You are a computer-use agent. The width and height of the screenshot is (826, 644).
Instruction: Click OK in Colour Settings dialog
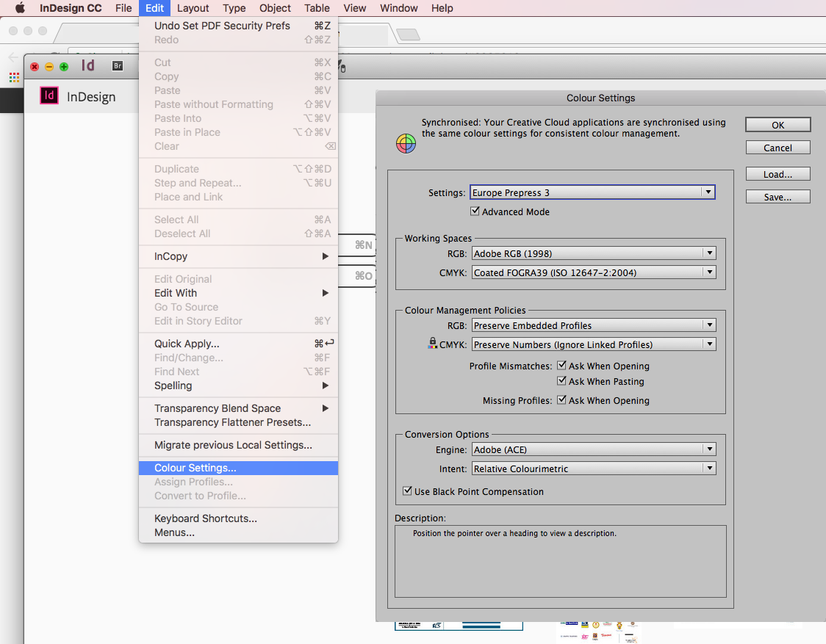pos(778,125)
